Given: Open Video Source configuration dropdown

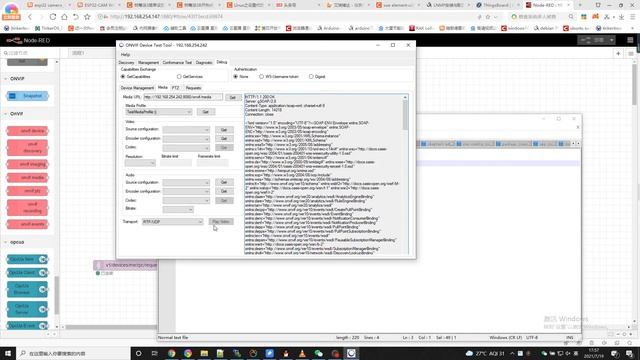Looking at the screenshot, I should pyautogui.click(x=186, y=130).
